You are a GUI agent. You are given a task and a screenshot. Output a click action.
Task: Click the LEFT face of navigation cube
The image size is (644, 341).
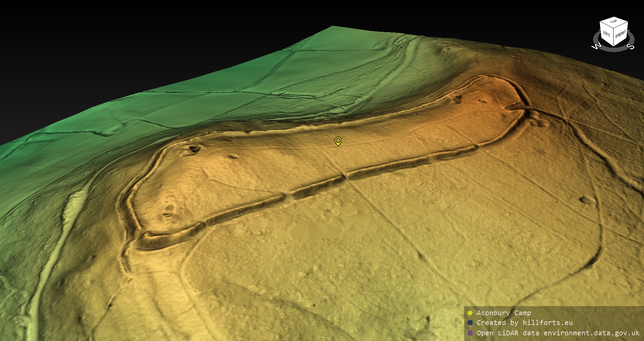[x=606, y=34]
